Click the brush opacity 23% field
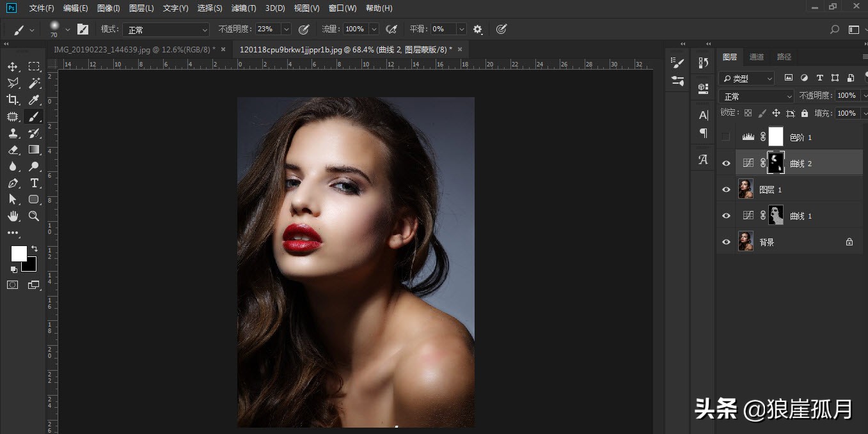 click(x=267, y=29)
